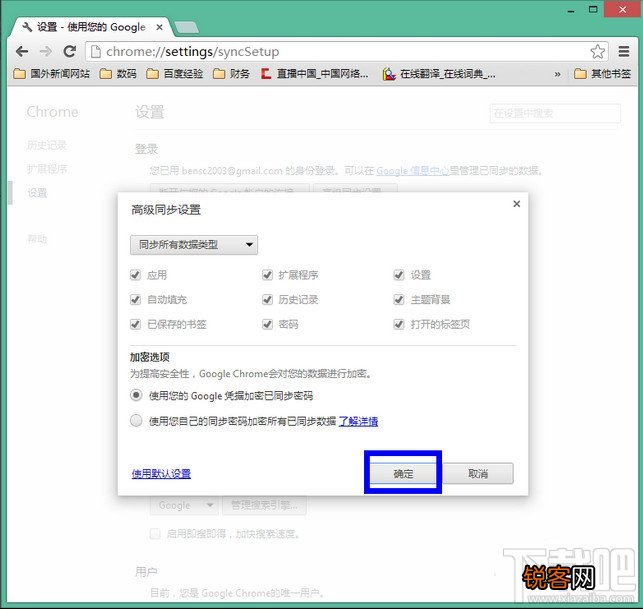The width and height of the screenshot is (643, 609).
Task: Open 历史记录 in the Chrome sidebar
Action: 47,145
